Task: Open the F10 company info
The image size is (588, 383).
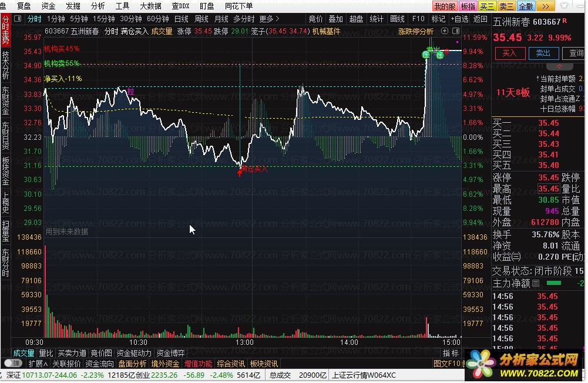Action: pos(418,19)
